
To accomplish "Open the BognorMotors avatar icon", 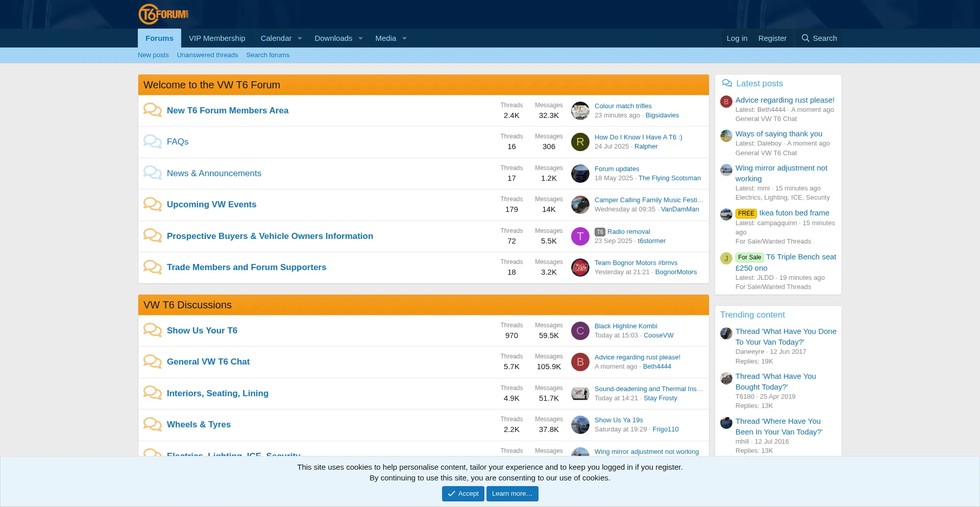I will pyautogui.click(x=580, y=268).
